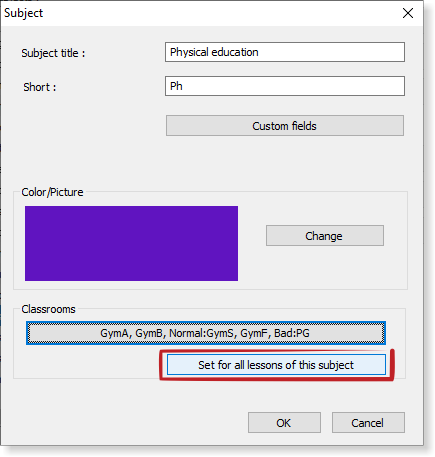Click the "Short :" label
The height and width of the screenshot is (457, 435).
(x=40, y=87)
